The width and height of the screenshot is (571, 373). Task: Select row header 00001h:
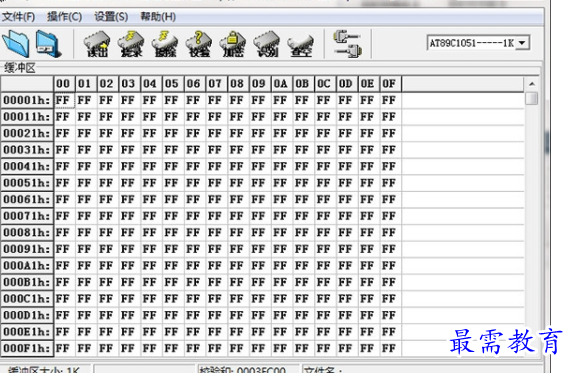coord(27,100)
